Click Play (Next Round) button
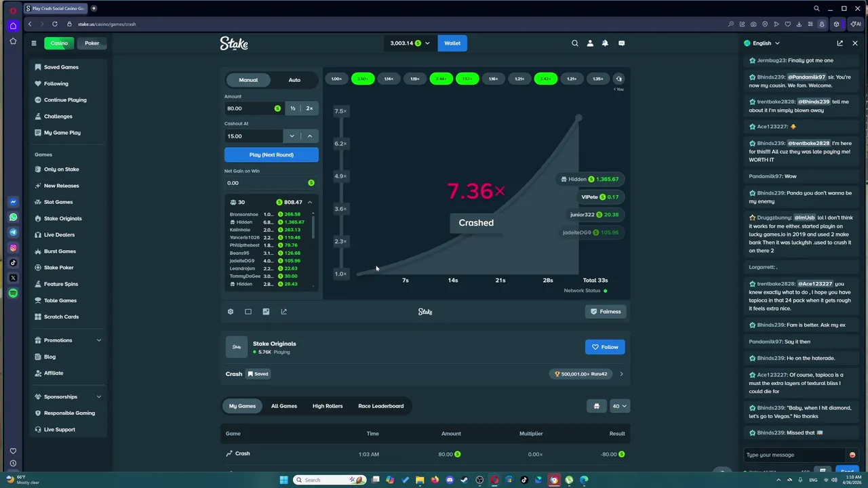 (x=271, y=155)
